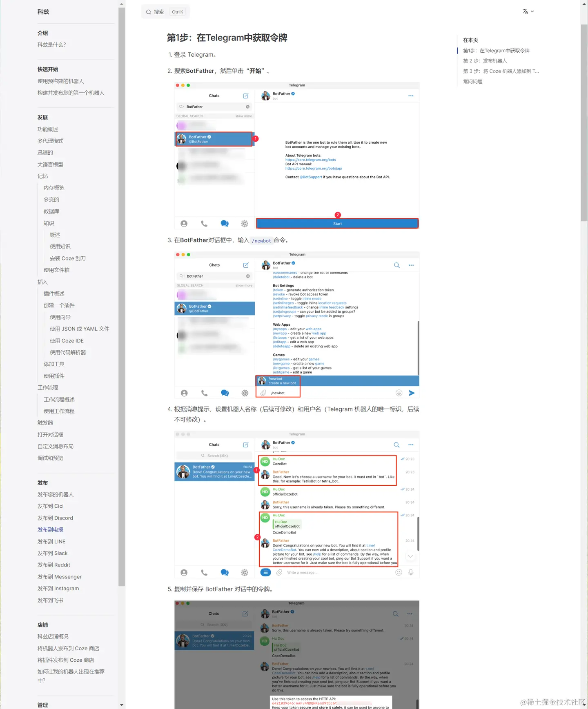This screenshot has height=709, width=588.
Task: Open '使用 Coze IDE' item
Action: (x=67, y=341)
